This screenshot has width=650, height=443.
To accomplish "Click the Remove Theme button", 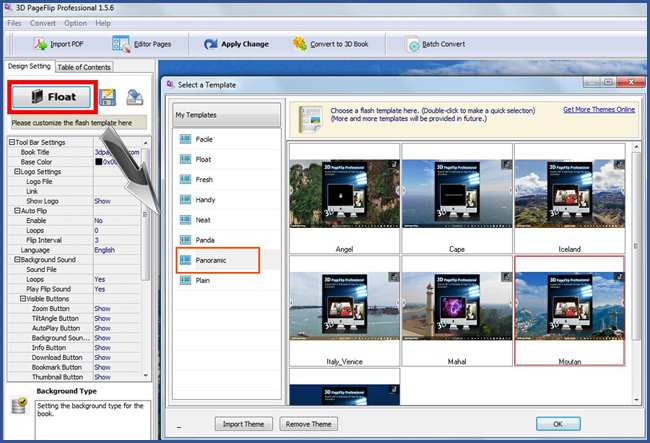I will pyautogui.click(x=308, y=424).
